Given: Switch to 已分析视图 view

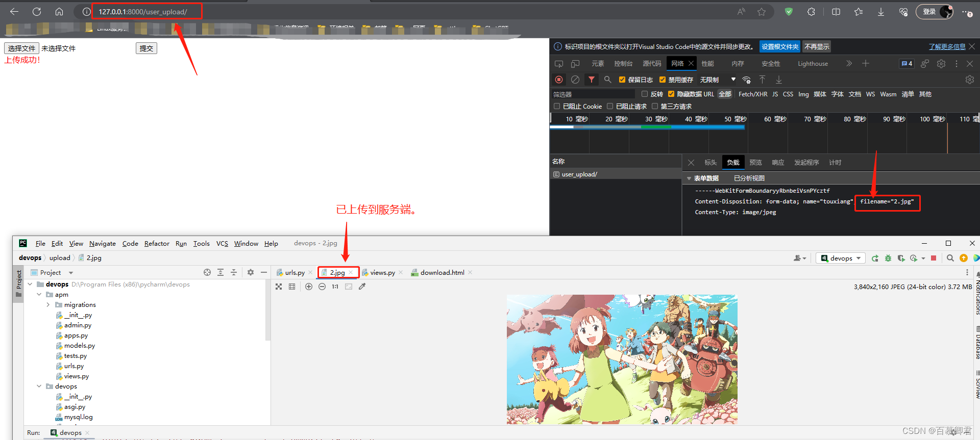Looking at the screenshot, I should click(x=749, y=178).
